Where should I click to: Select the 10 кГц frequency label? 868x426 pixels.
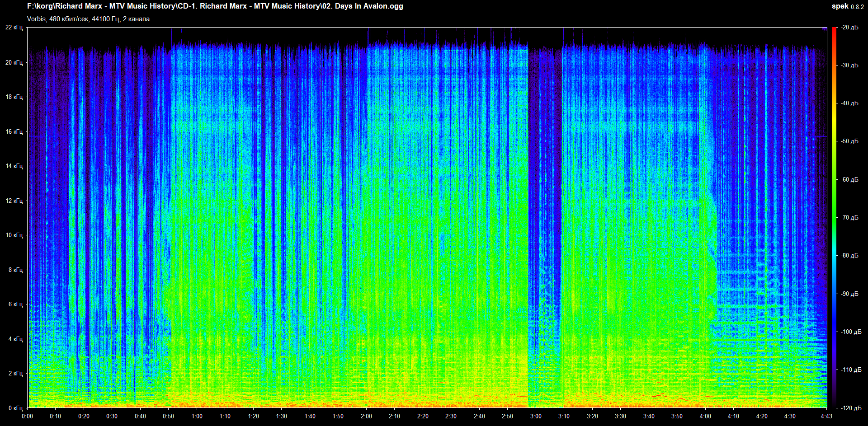point(14,235)
